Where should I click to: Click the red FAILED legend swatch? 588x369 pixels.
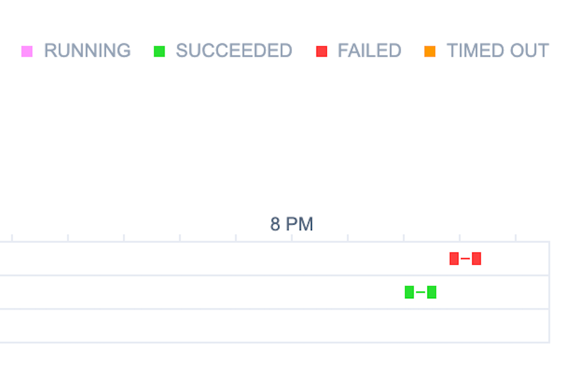(321, 51)
